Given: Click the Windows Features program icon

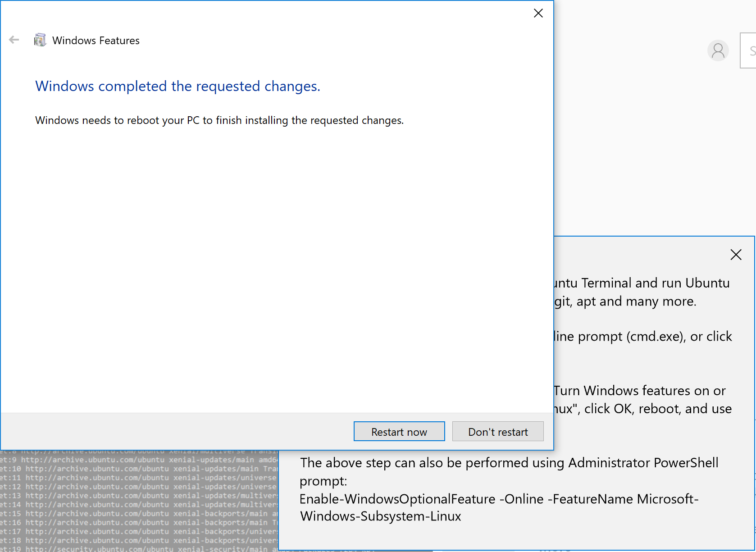Looking at the screenshot, I should point(40,40).
